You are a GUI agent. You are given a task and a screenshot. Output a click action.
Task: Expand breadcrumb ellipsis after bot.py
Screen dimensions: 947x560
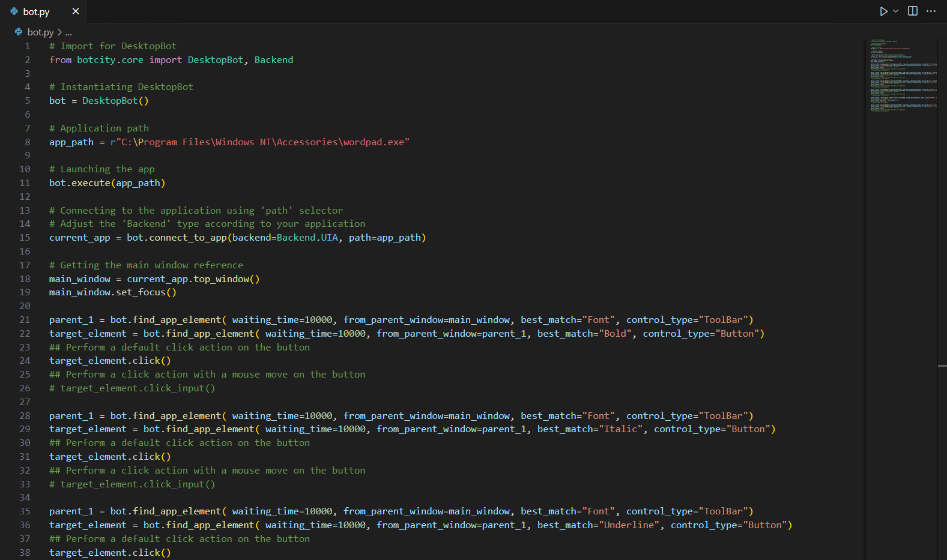click(68, 32)
